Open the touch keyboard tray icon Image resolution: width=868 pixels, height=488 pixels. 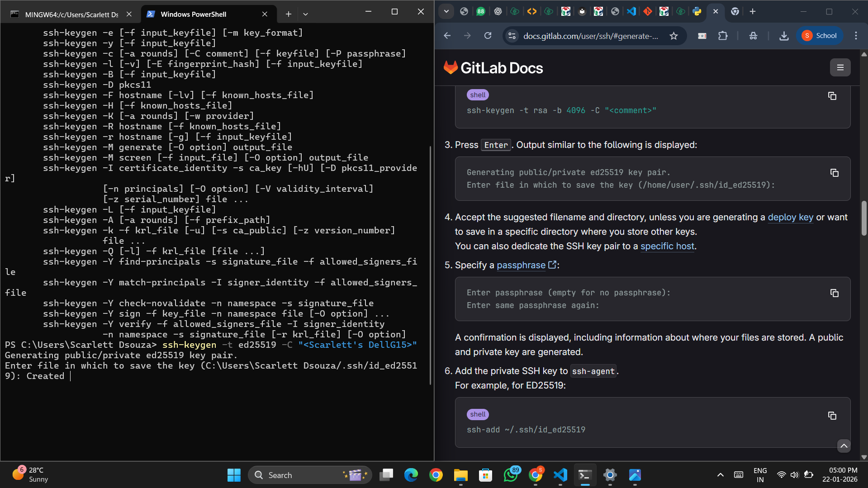coord(739,475)
